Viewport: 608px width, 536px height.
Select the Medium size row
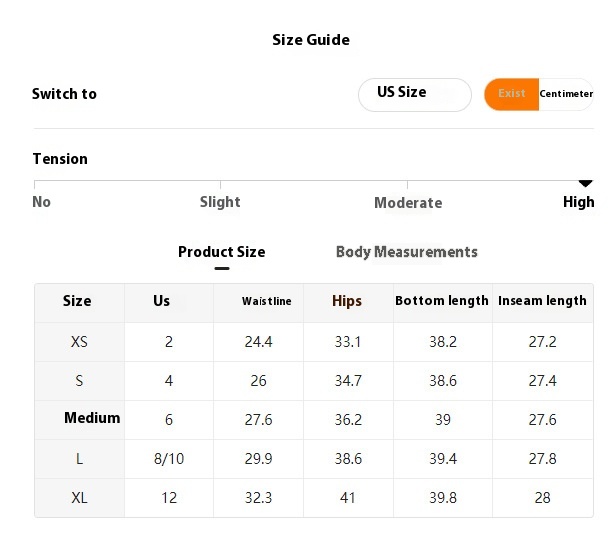pyautogui.click(x=92, y=418)
